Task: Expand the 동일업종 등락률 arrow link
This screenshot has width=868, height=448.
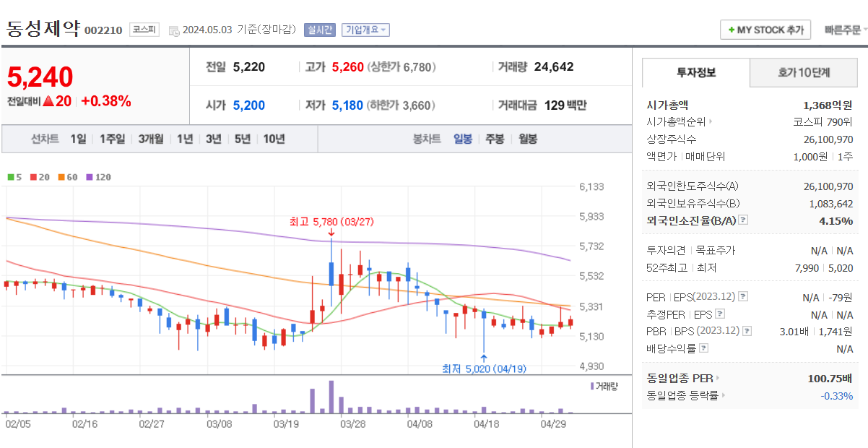Action: [723, 395]
